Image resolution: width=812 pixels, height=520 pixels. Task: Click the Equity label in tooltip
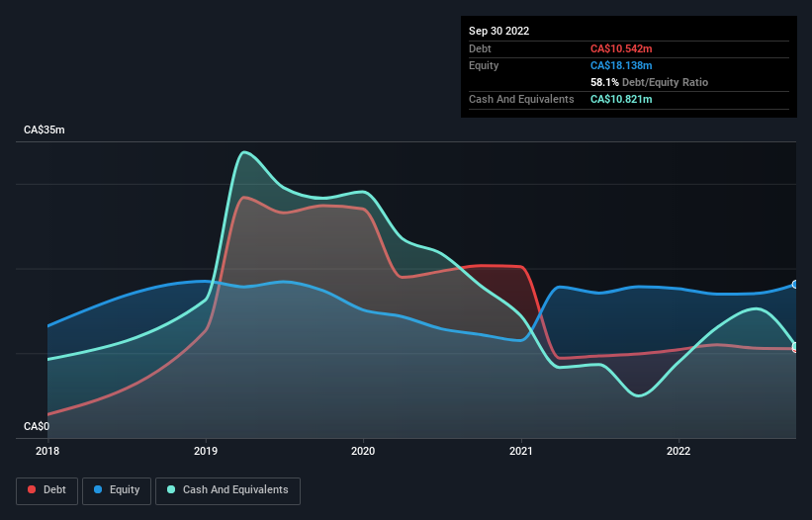484,65
